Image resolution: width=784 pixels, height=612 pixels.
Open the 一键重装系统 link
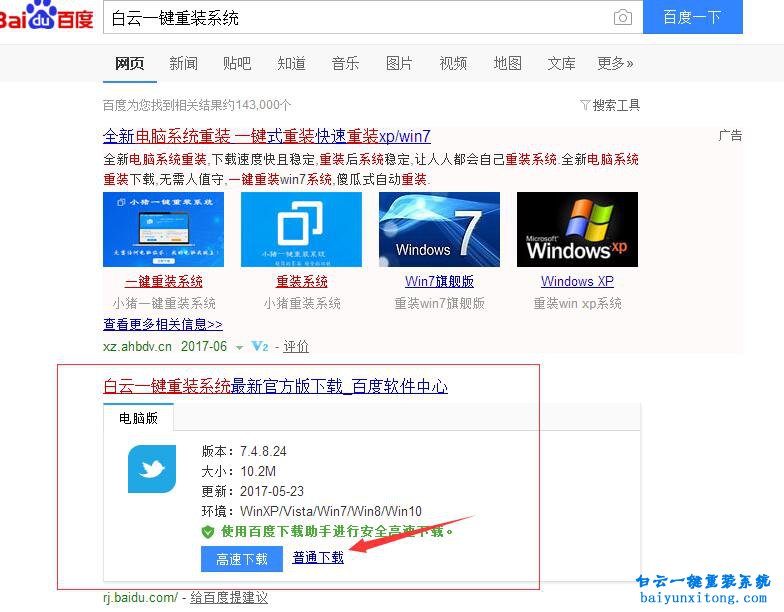click(x=164, y=282)
